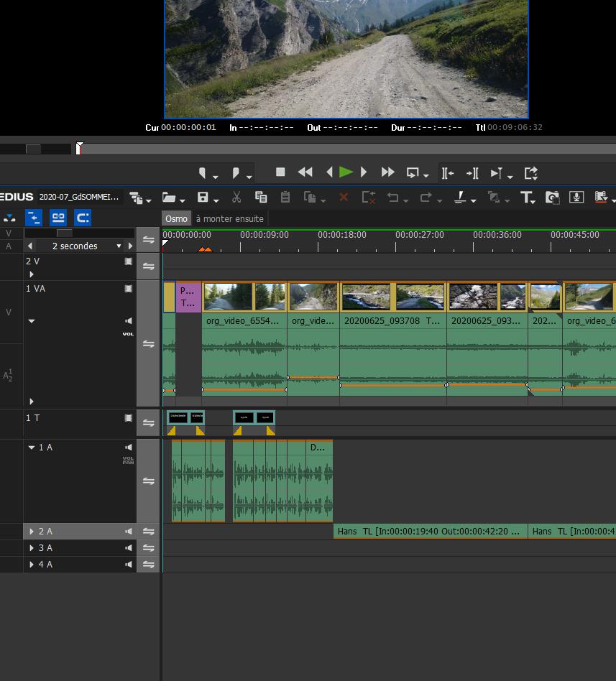Screen dimensions: 616x681
Task: Collapse the 1 A audio track
Action: 32,448
